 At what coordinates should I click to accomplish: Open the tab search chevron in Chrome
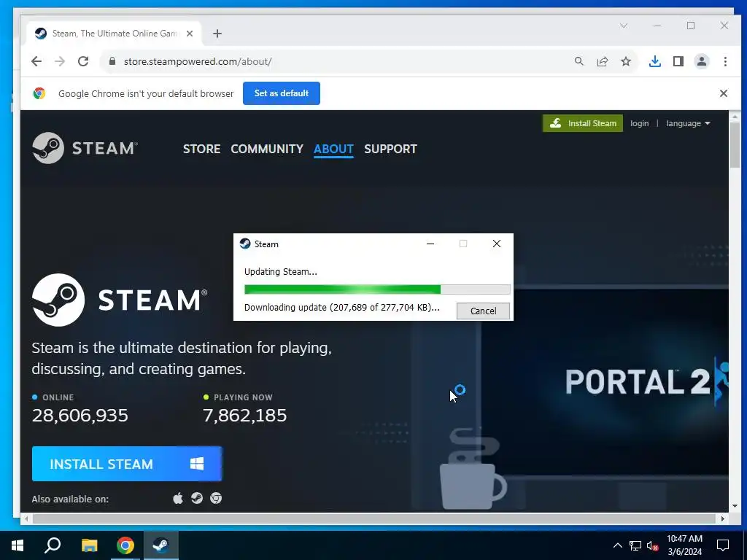click(624, 26)
